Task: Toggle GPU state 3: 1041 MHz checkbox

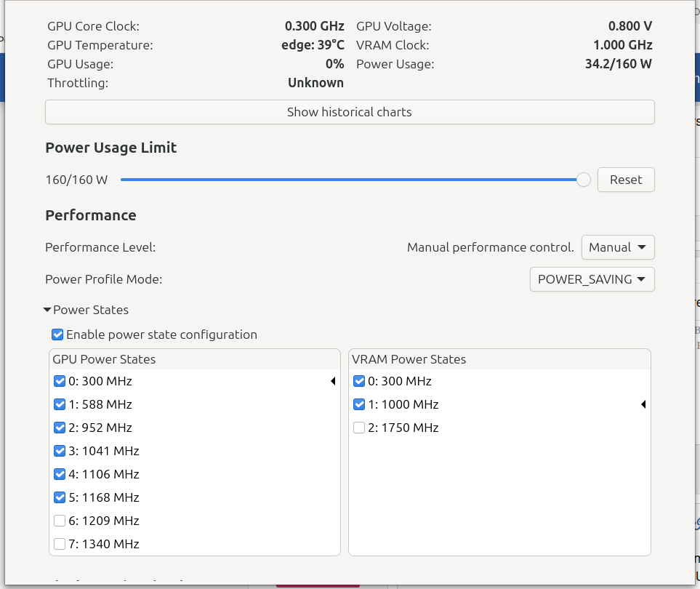Action: pos(60,451)
